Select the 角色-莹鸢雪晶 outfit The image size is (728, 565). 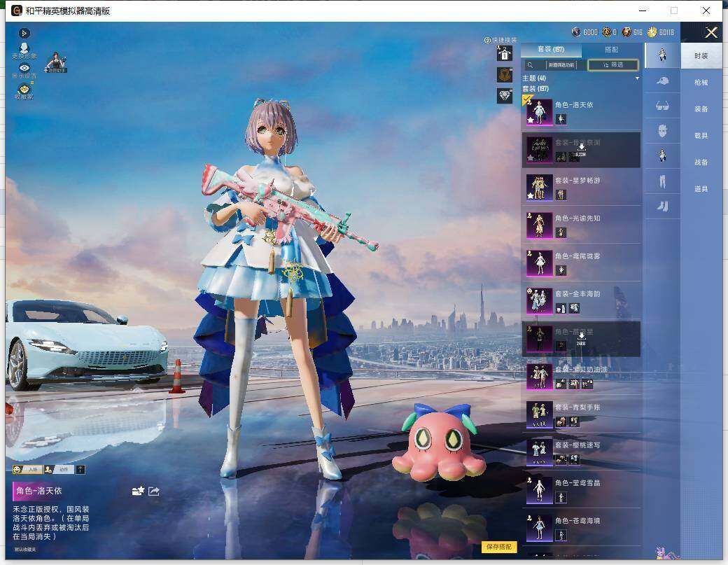(x=581, y=490)
